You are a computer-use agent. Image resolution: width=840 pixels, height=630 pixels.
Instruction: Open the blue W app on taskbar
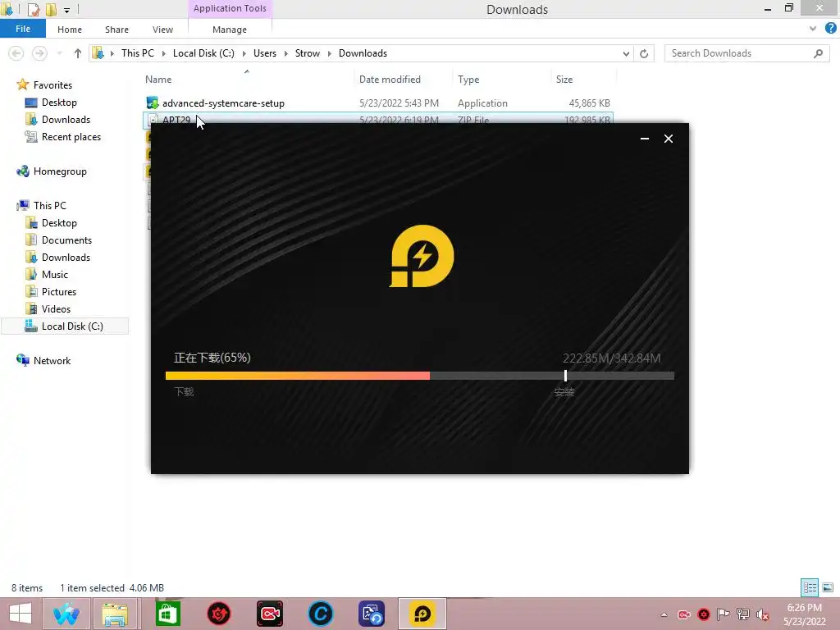click(x=66, y=614)
